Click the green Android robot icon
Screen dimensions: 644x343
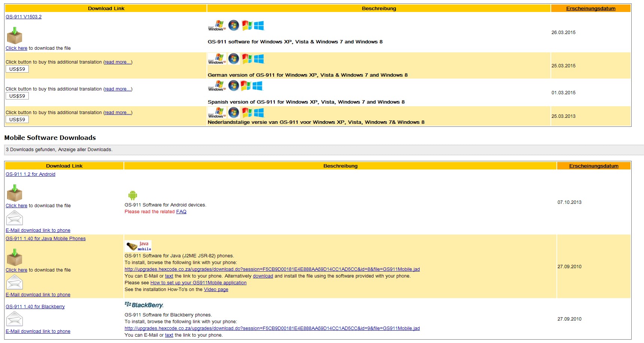click(x=132, y=195)
